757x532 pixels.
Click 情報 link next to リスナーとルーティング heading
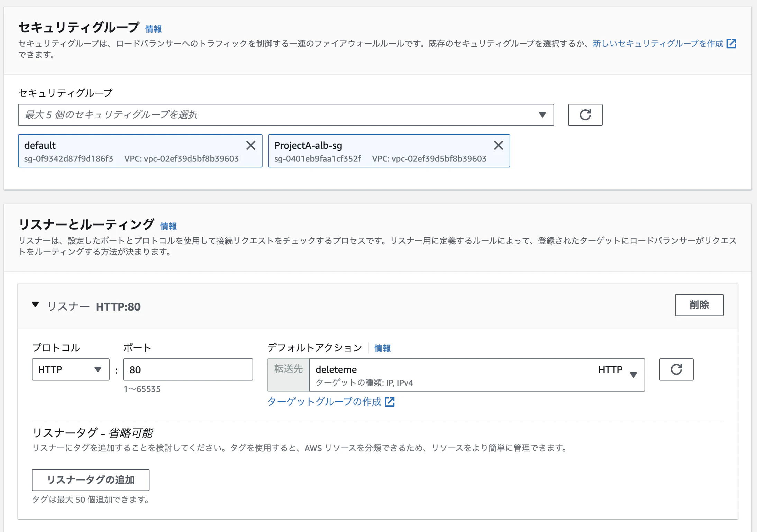tap(168, 226)
